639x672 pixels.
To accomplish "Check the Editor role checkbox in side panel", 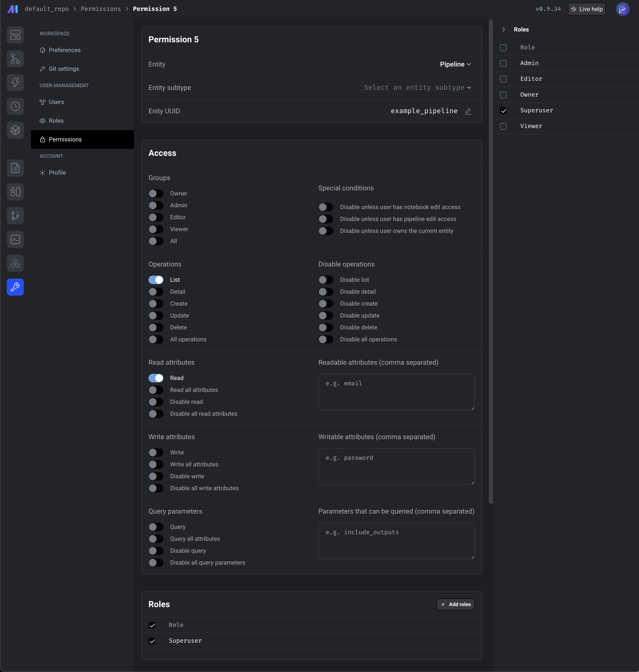I will point(503,79).
